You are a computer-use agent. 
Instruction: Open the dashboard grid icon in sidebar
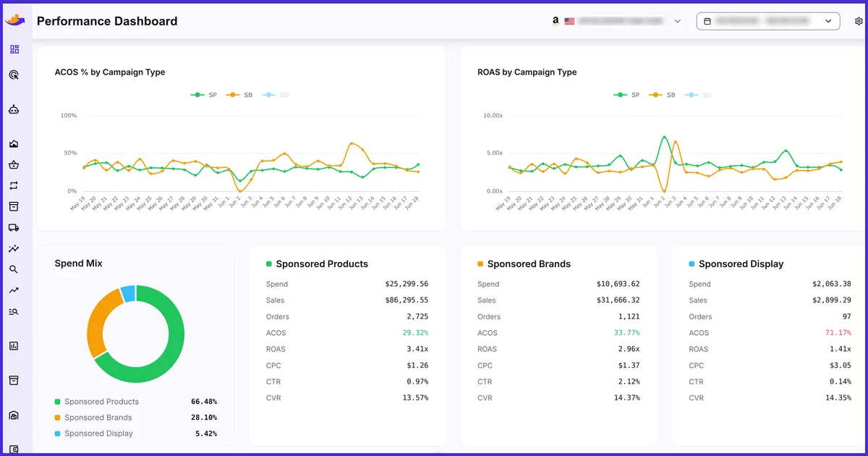point(14,49)
